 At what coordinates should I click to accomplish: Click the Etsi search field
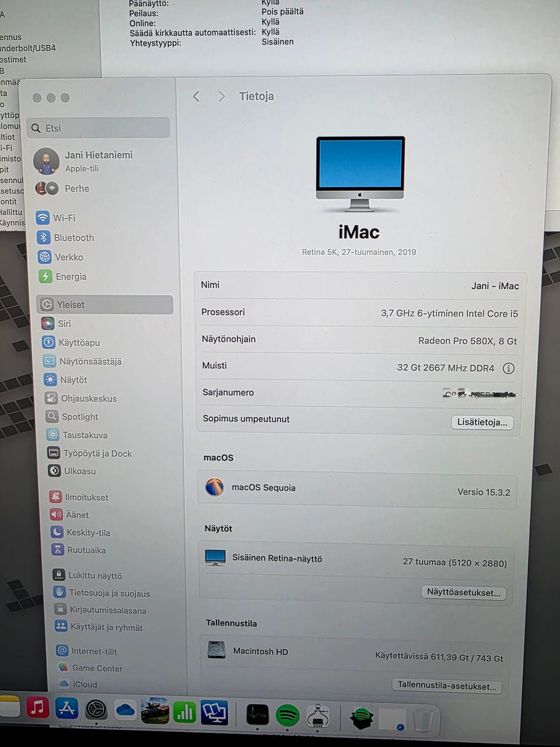(99, 128)
